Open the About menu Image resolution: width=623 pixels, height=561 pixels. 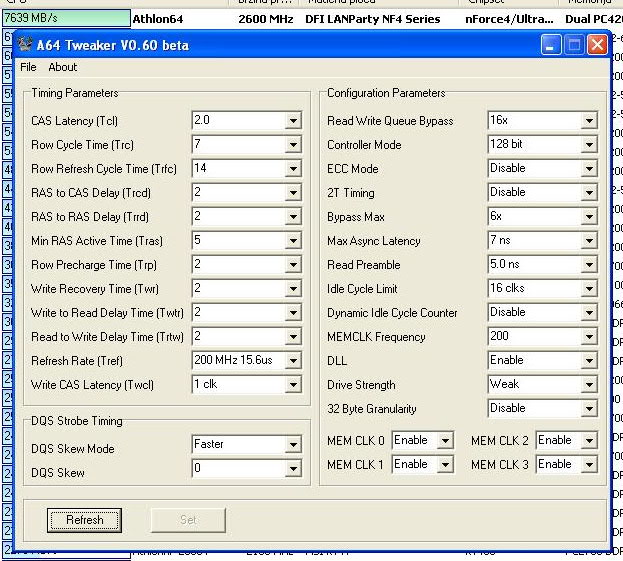[62, 67]
